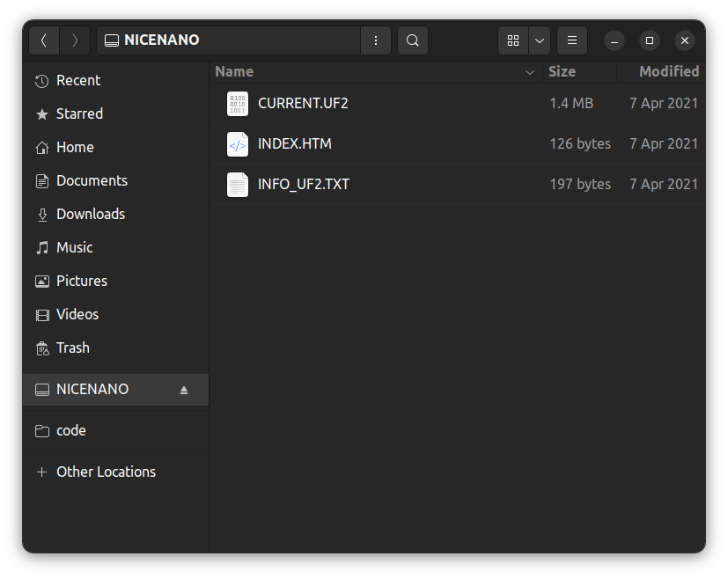Screen dimensions: 728x578
Task: Eject the NICENANO drive
Action: (x=183, y=389)
